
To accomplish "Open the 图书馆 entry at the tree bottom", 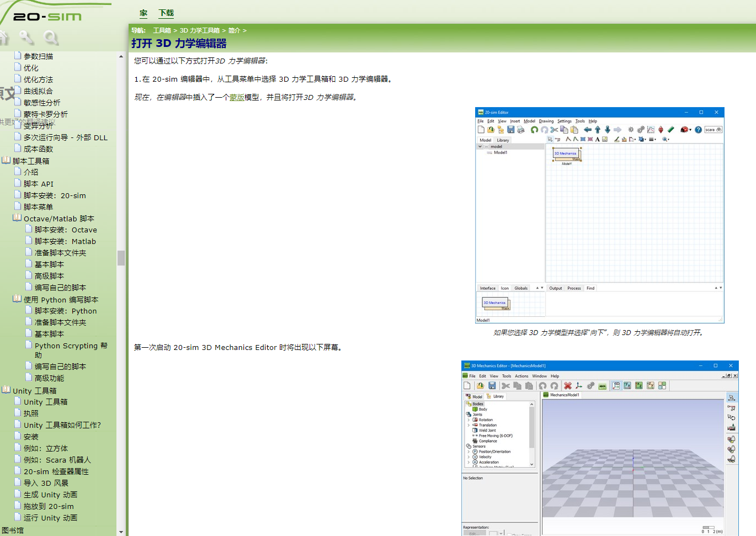I will click(x=13, y=530).
